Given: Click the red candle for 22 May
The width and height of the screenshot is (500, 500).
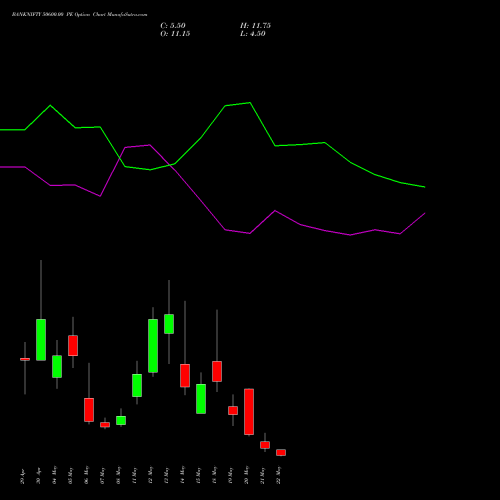Looking at the screenshot, I should pyautogui.click(x=281, y=452).
